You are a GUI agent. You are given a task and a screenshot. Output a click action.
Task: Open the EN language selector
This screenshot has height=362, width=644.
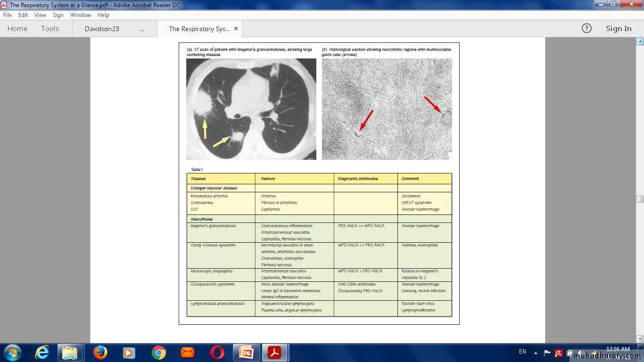pos(522,352)
